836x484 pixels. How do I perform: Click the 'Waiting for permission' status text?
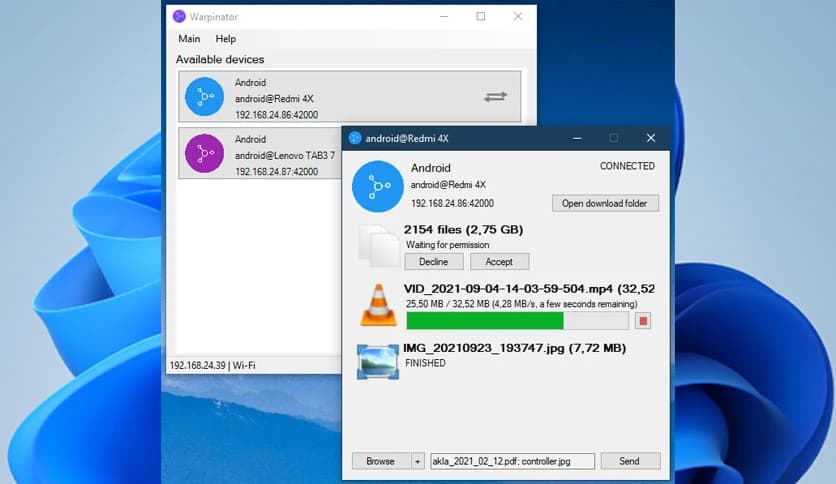[x=447, y=245]
